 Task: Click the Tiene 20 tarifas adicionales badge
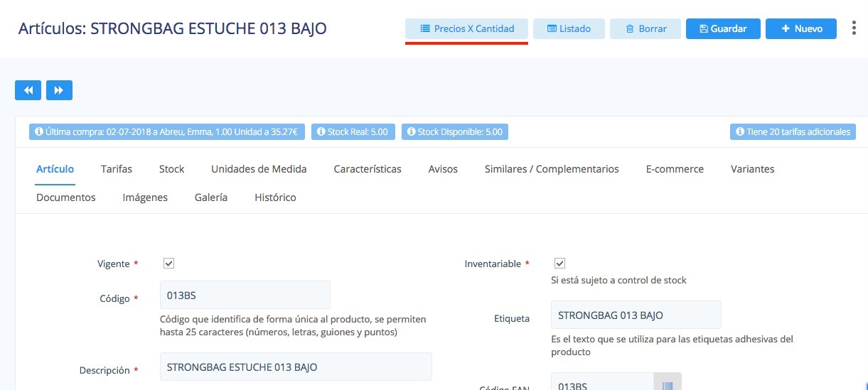(x=793, y=131)
